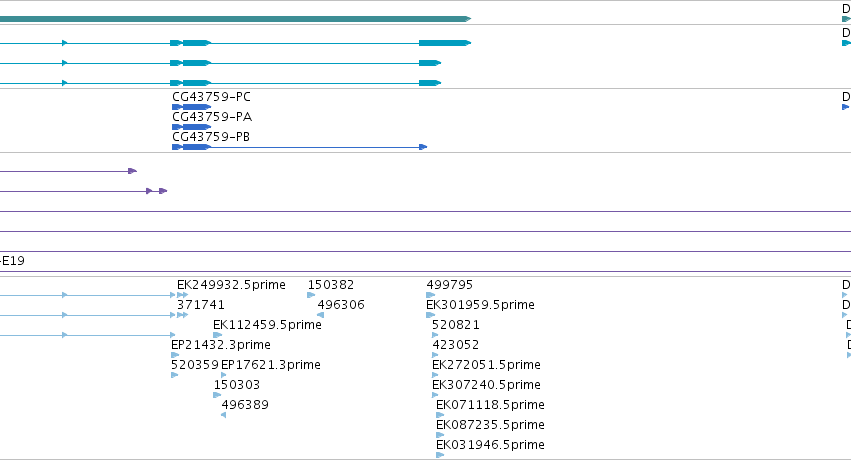
Task: Select the EP21432.3prime EST label
Action: click(220, 346)
